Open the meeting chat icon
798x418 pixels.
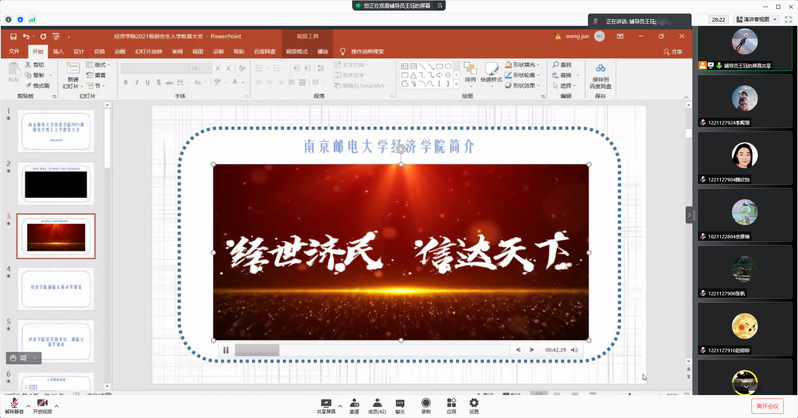[400, 402]
